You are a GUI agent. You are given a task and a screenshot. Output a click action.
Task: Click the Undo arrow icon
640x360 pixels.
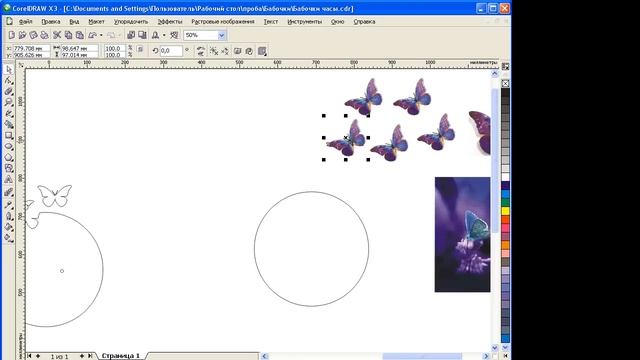[x=93, y=35]
